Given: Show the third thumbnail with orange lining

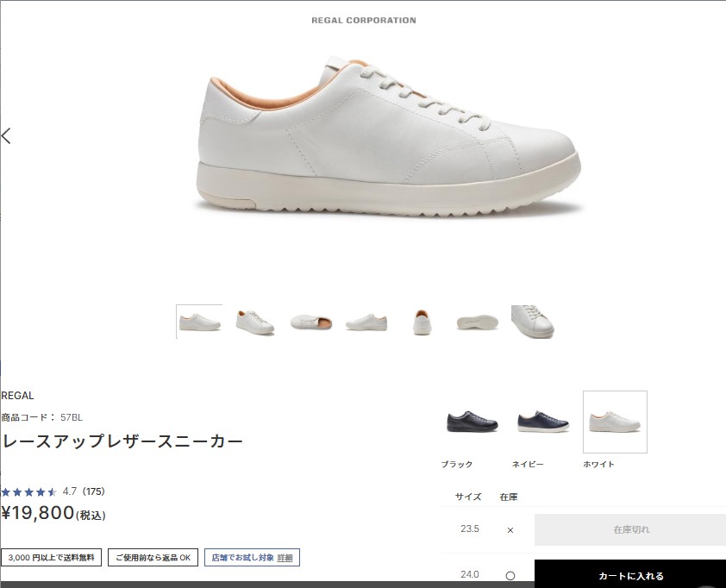Looking at the screenshot, I should point(310,322).
